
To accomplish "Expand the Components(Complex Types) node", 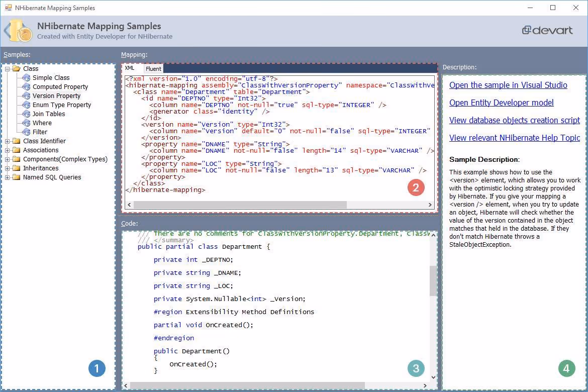I will 7,159.
